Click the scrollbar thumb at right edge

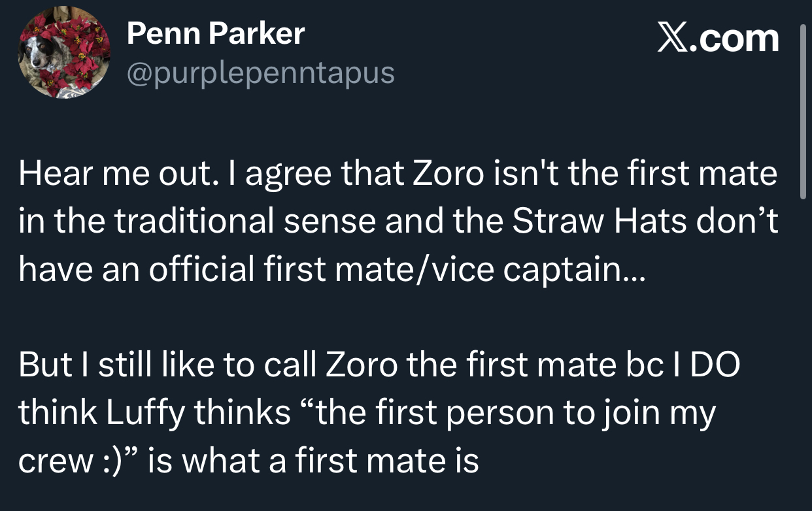(x=804, y=111)
